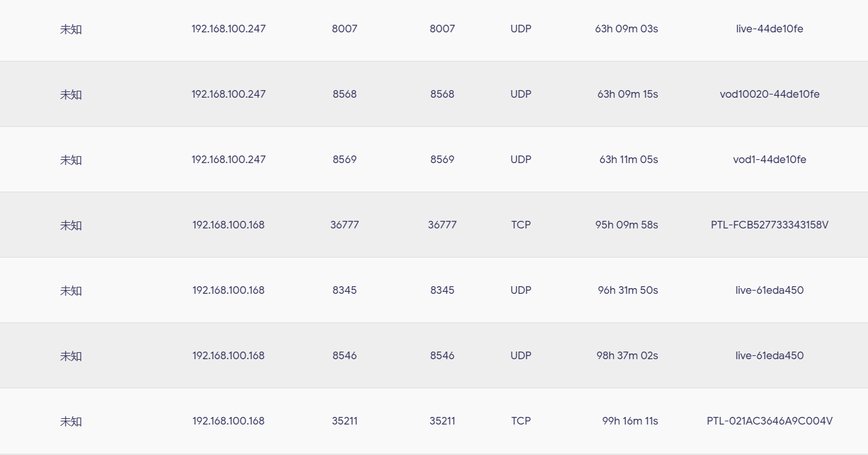The width and height of the screenshot is (868, 455).
Task: Click the PTL-021AC3646A9C004V entry
Action: click(x=769, y=421)
